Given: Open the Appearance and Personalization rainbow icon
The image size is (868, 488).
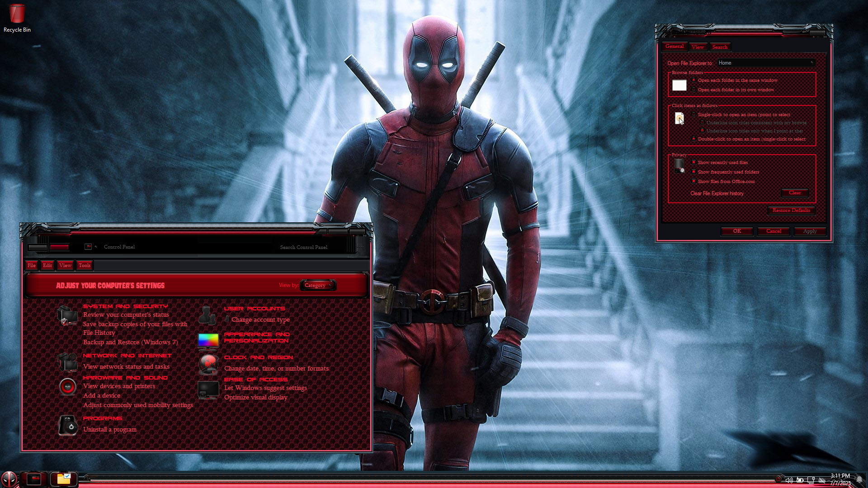Looking at the screenshot, I should pos(208,341).
